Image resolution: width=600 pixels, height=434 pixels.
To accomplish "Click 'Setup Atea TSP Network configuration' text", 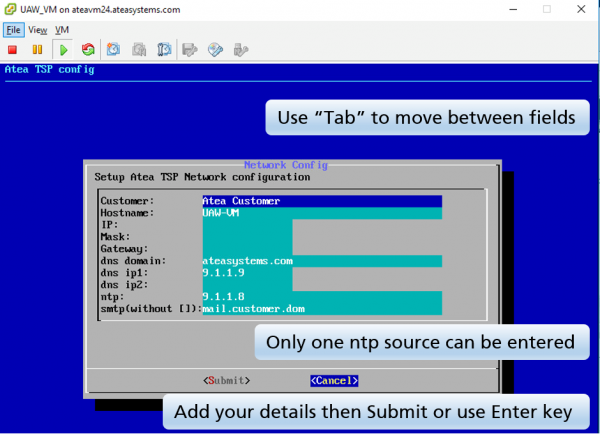I will point(202,177).
